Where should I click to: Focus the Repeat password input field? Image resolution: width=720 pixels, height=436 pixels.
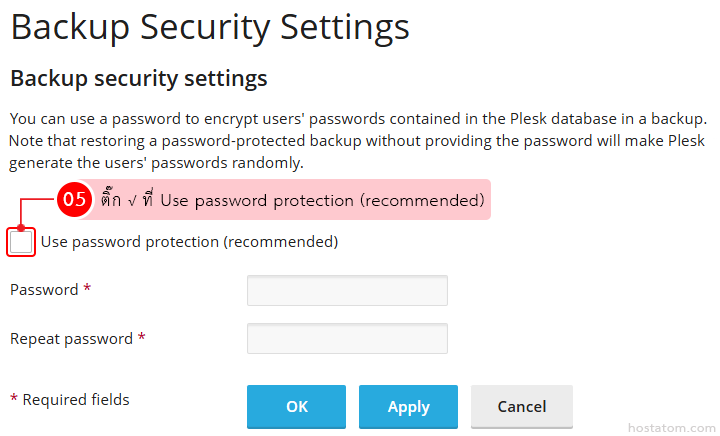coord(347,339)
